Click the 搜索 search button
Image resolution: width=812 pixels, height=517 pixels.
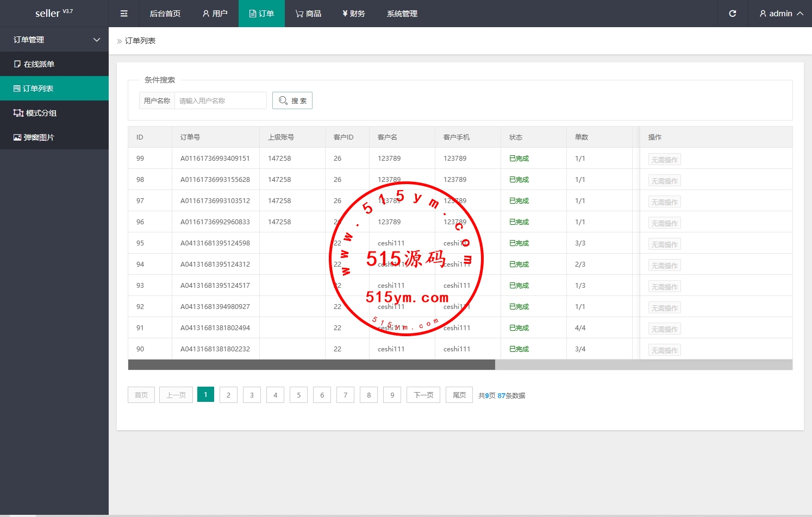(292, 100)
